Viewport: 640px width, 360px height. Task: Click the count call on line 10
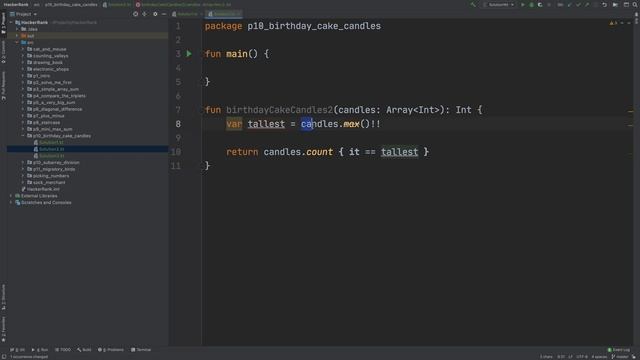pos(320,152)
